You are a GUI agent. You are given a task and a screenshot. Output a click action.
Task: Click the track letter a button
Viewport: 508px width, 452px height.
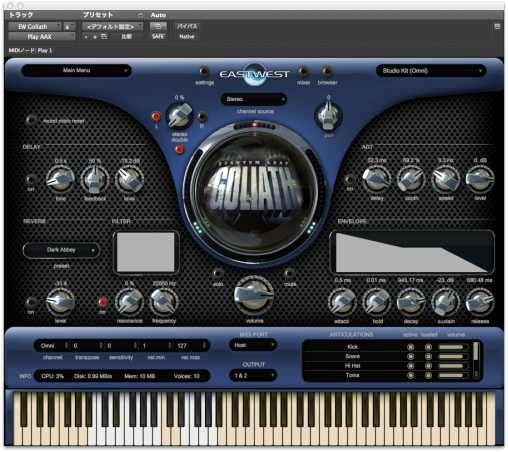(69, 26)
